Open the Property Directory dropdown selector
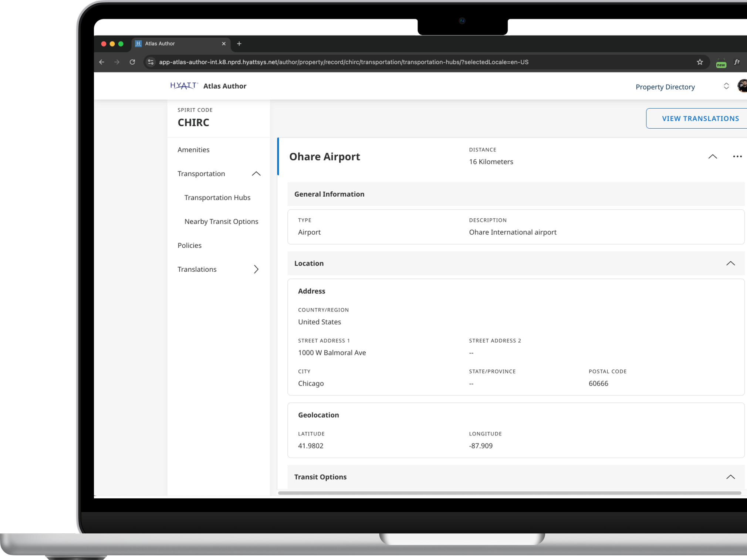 726,86
